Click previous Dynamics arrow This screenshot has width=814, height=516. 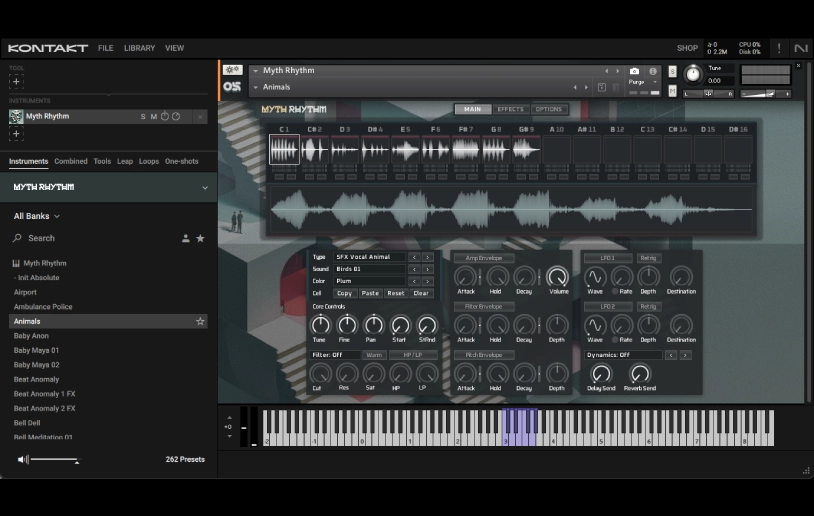point(671,355)
